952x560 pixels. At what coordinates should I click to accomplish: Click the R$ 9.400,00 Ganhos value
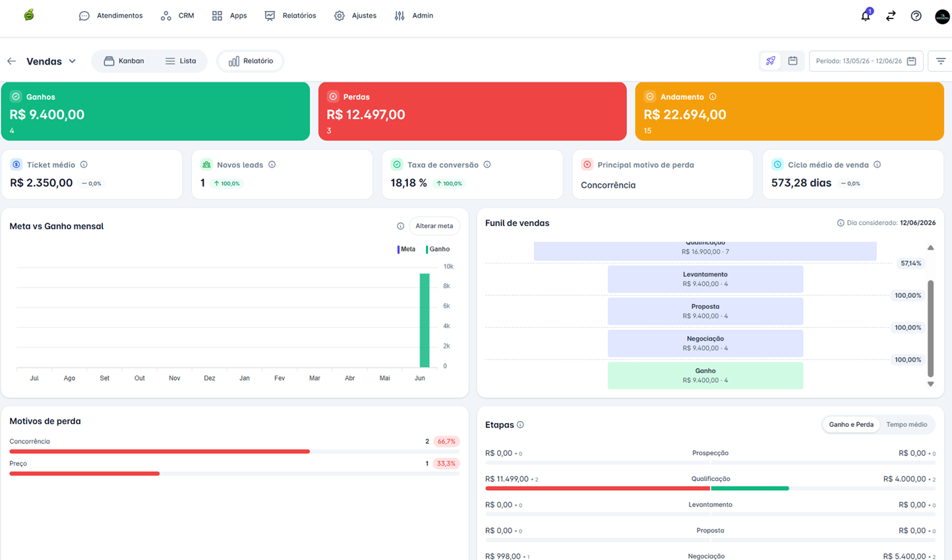(47, 115)
